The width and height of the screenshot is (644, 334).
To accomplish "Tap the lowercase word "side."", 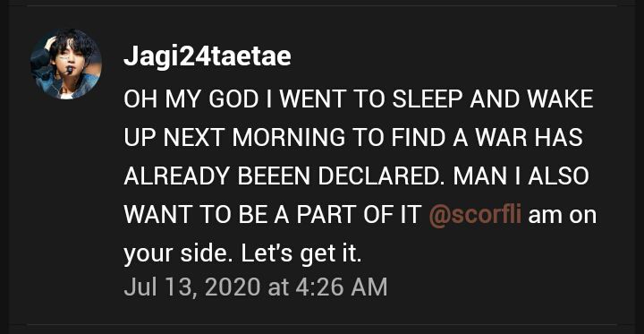I will tap(208, 254).
